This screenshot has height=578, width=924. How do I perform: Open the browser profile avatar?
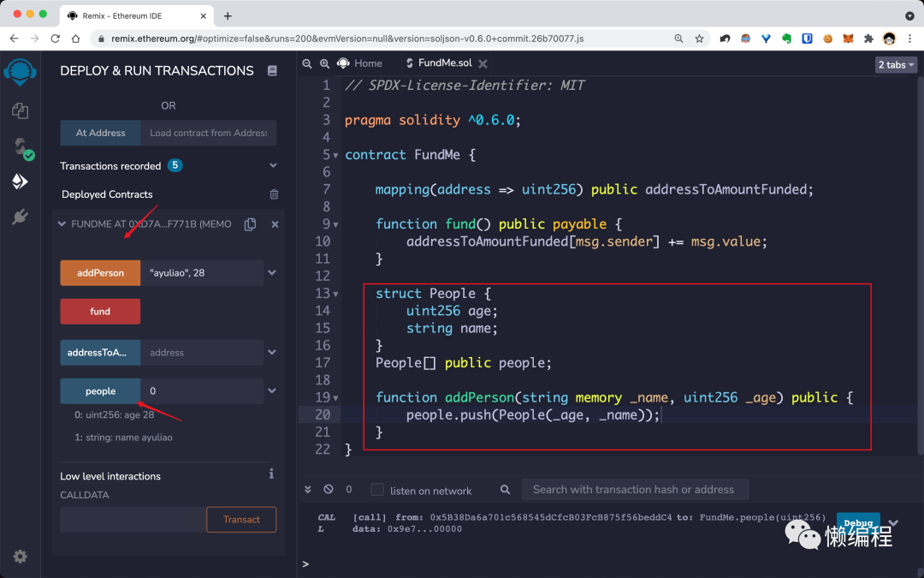[x=889, y=39]
